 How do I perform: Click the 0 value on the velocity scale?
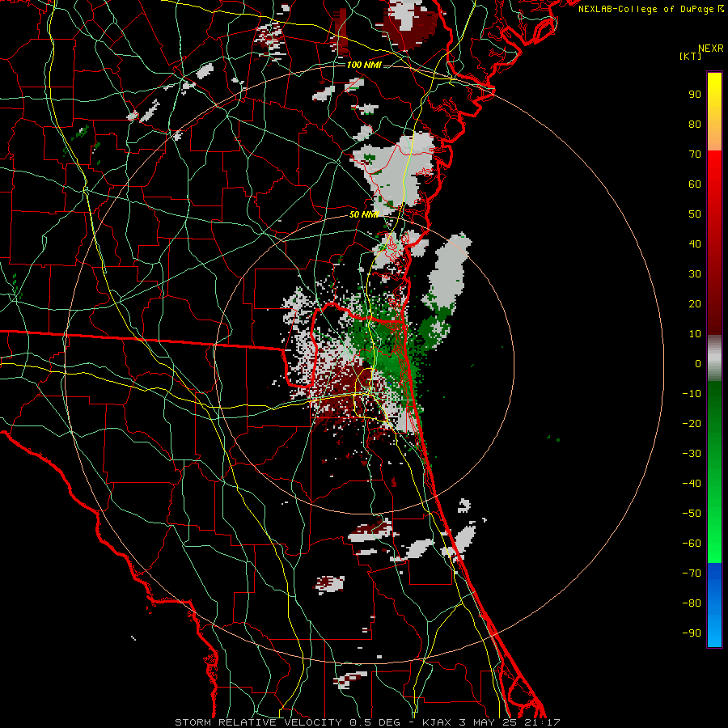pyautogui.click(x=698, y=364)
